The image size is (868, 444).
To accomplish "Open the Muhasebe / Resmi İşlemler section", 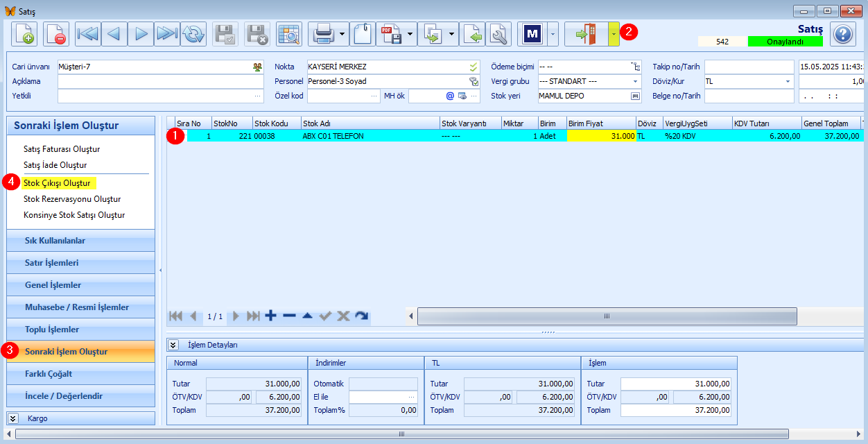I will coord(80,307).
